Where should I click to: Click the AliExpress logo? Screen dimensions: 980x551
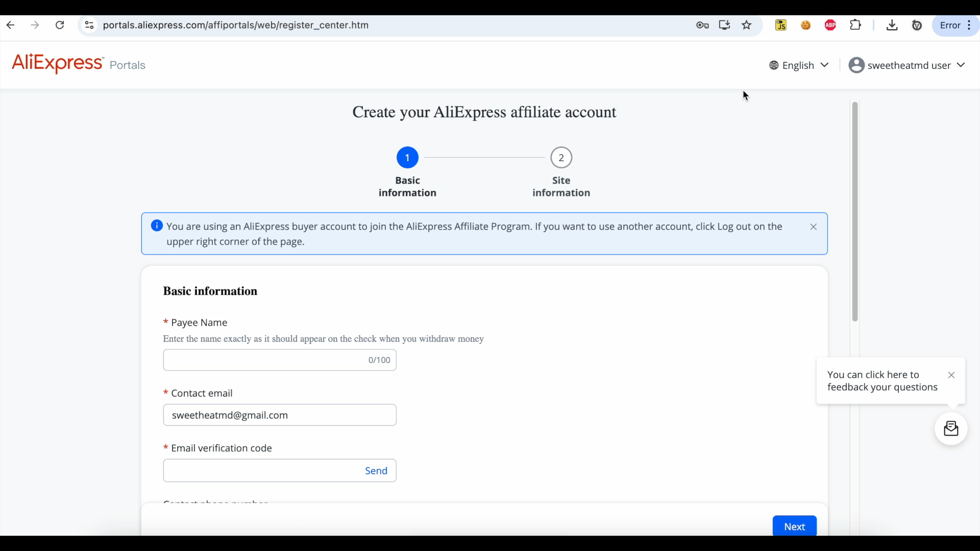tap(58, 63)
